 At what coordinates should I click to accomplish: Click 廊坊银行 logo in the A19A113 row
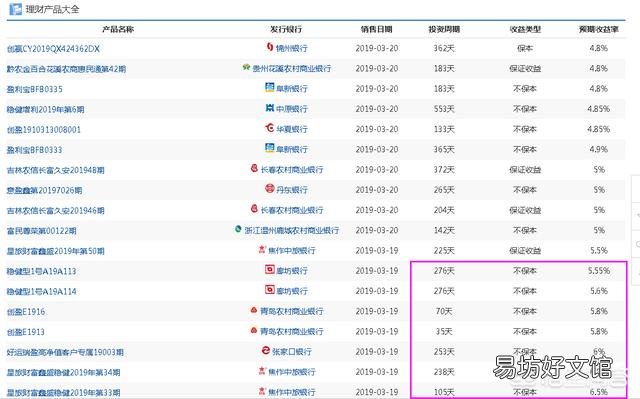pyautogui.click(x=270, y=269)
